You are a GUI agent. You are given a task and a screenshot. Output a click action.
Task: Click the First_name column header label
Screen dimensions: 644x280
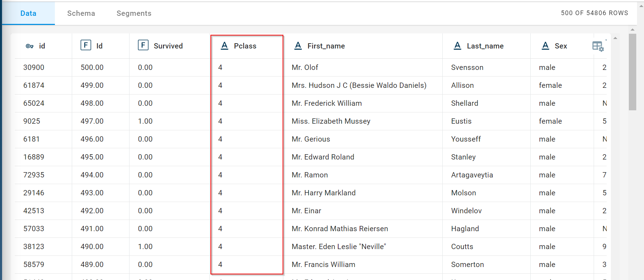(x=326, y=46)
